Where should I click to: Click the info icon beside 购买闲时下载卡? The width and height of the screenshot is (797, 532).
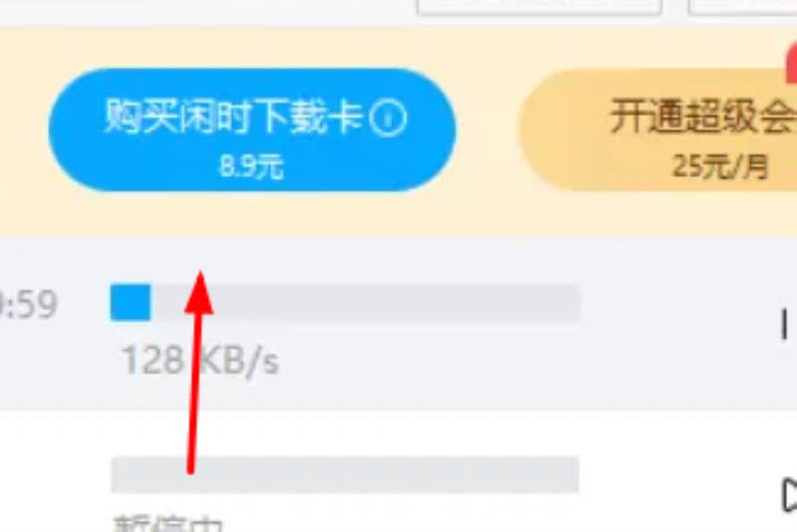pos(388,118)
